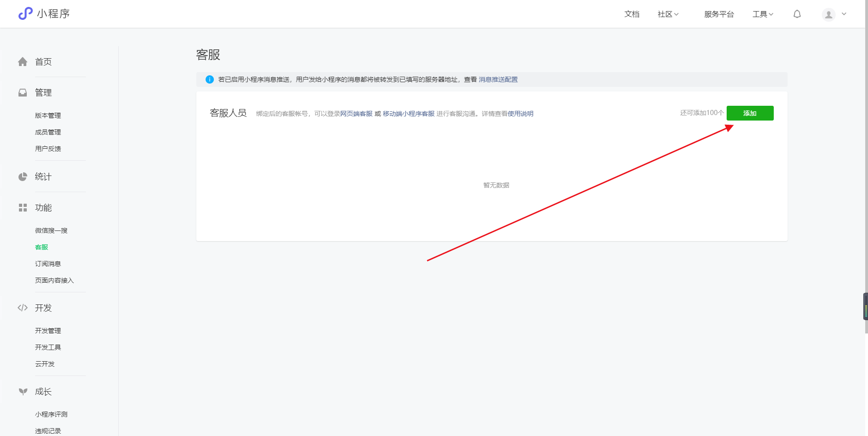Open the account dropdown arrow

coord(844,14)
